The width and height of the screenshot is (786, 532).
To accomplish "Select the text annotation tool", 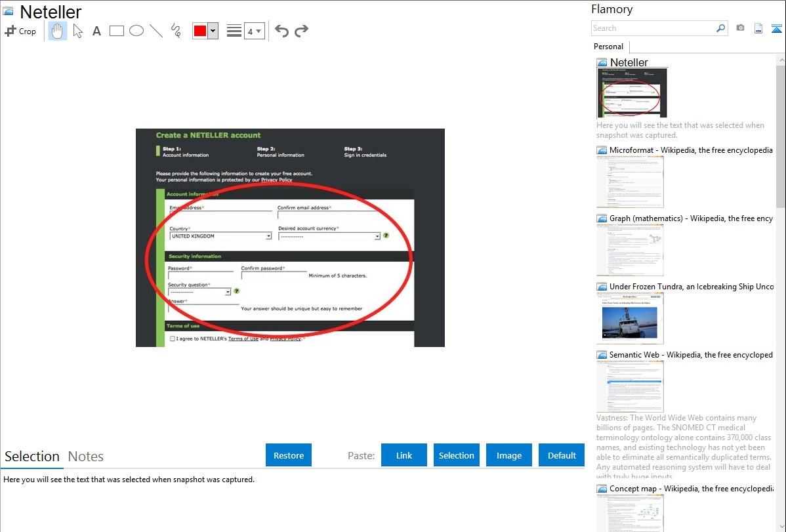I will point(96,31).
